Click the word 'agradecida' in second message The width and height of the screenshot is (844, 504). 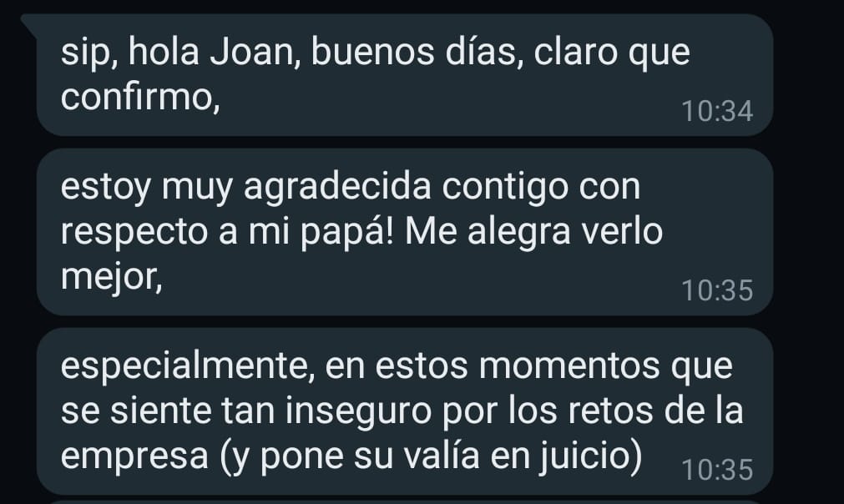coord(337,188)
